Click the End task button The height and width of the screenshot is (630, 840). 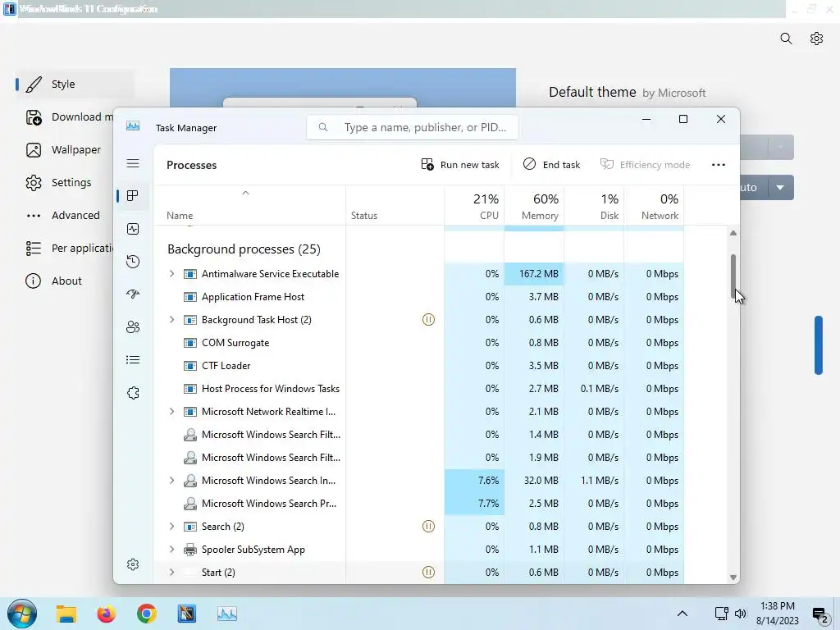[552, 164]
